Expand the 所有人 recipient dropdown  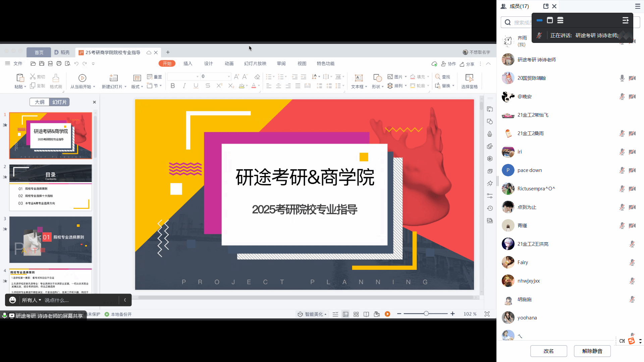point(32,300)
